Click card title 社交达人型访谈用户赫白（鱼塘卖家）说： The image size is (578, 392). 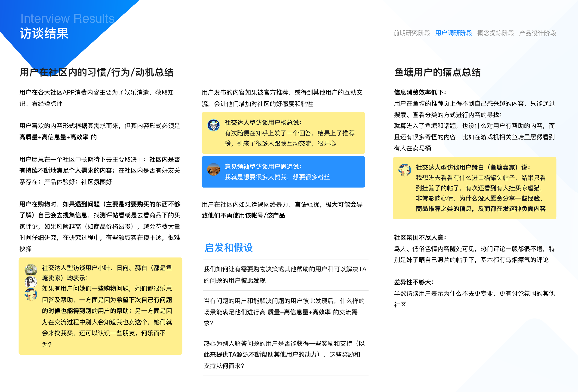pyautogui.click(x=473, y=167)
